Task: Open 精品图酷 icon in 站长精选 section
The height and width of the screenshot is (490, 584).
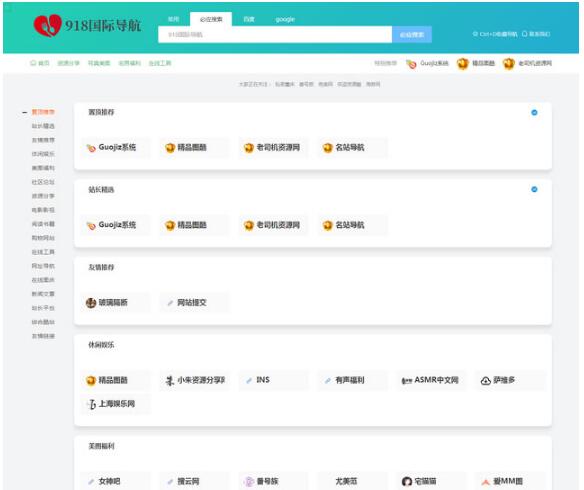Action: coord(170,226)
